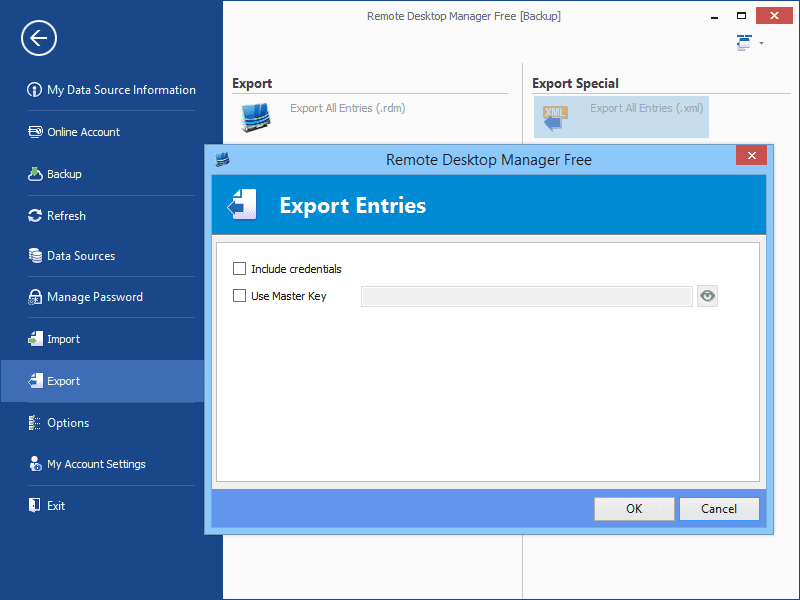Image resolution: width=800 pixels, height=600 pixels.
Task: Click the Data Sources database icon
Action: click(35, 256)
